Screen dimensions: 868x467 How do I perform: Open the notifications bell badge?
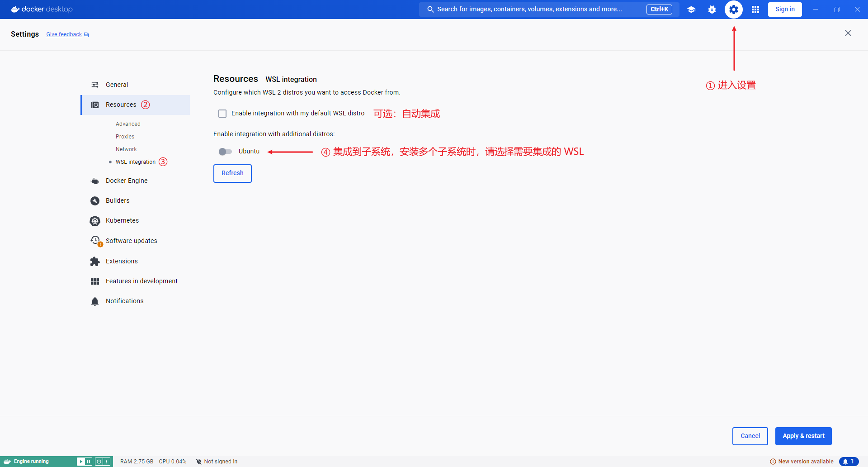[x=849, y=462]
